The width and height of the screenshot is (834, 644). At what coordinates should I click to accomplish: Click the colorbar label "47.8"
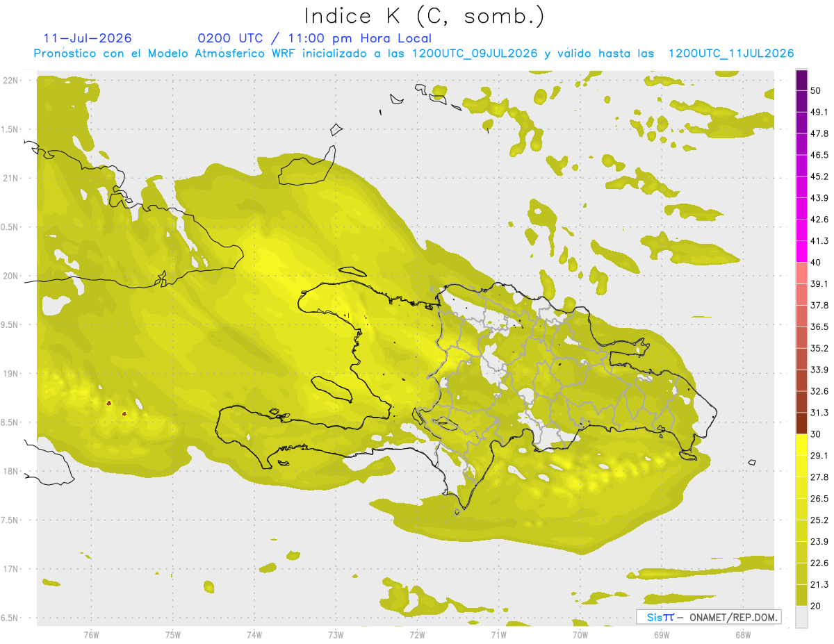click(x=819, y=133)
